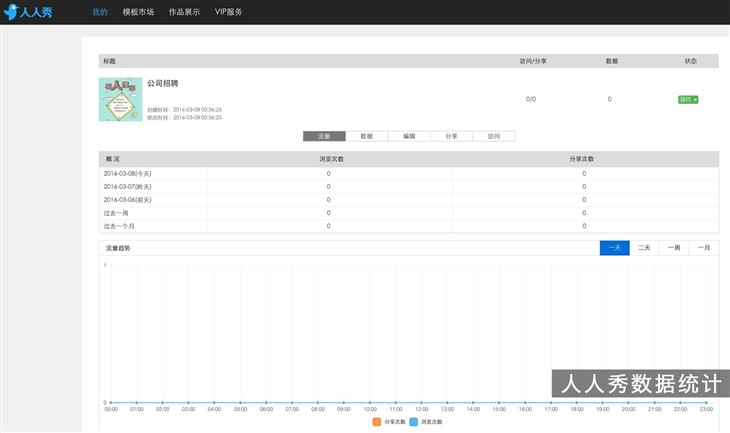Image resolution: width=730 pixels, height=433 pixels.
Task: Toggle the orange 分享次数 legend swatch
Action: 377,422
